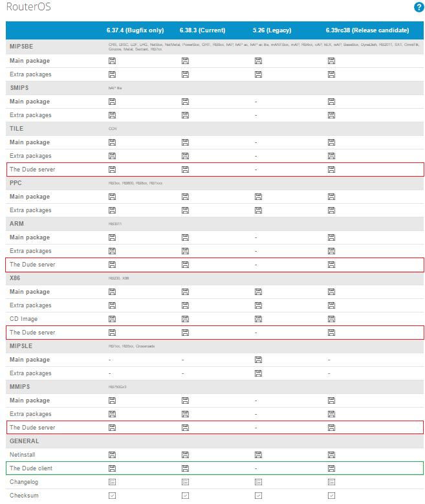The height and width of the screenshot is (504, 425).
Task: Download MIPSBE Extra packages for 6.39rc38
Action: pos(331,74)
